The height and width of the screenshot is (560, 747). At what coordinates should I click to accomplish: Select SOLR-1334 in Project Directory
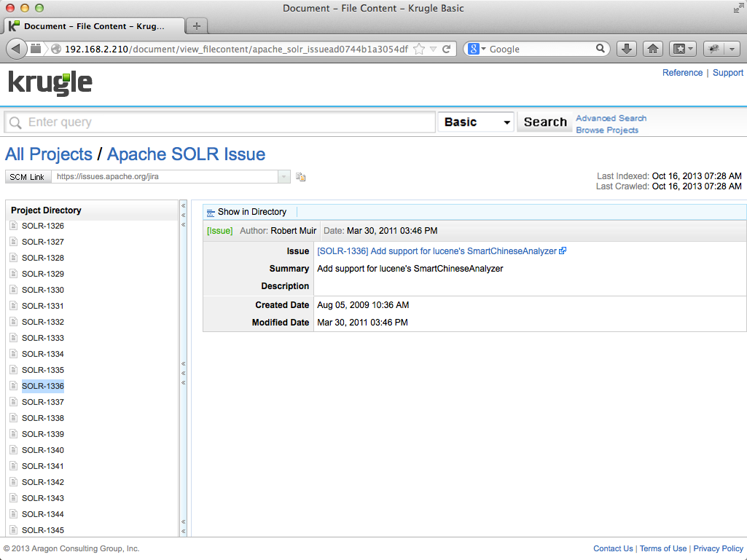[x=43, y=354]
